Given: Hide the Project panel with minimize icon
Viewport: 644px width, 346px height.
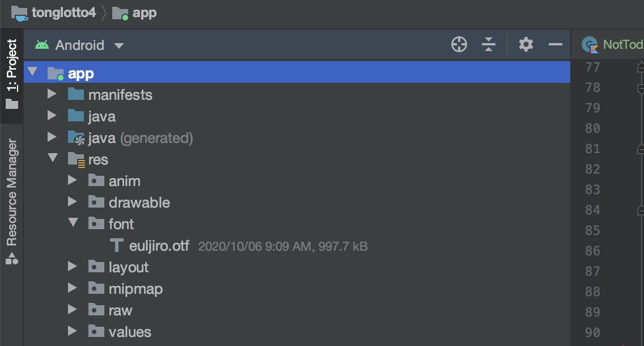Looking at the screenshot, I should click(556, 45).
